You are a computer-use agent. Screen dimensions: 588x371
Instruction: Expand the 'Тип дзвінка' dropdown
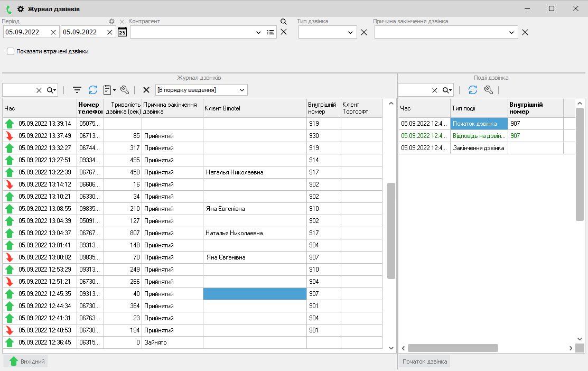(351, 32)
